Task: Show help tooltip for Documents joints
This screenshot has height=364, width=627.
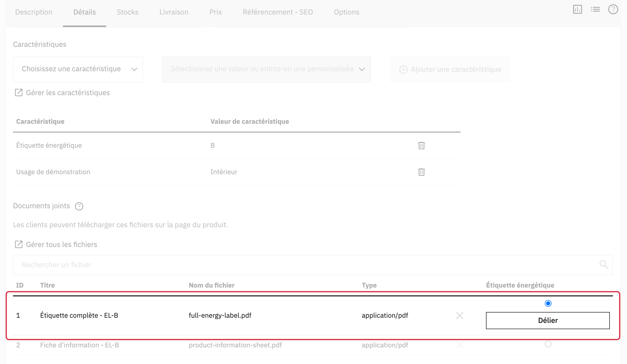Action: pos(79,206)
